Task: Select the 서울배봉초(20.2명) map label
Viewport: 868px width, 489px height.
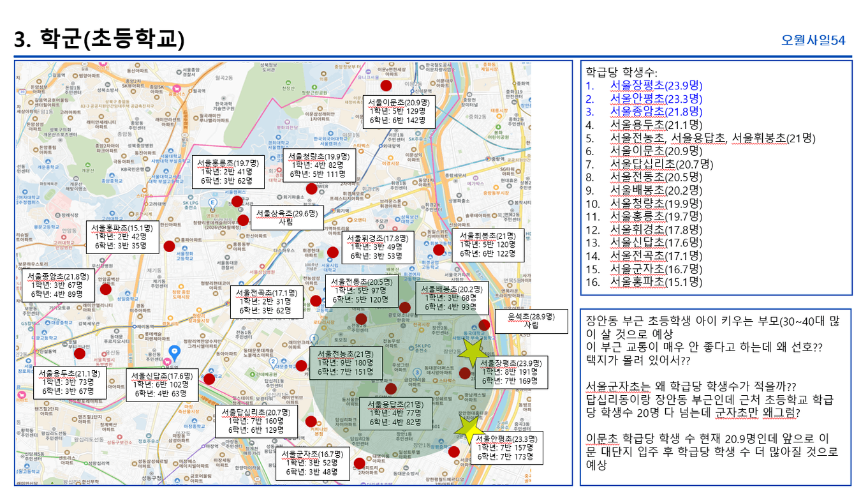Action: [452, 298]
